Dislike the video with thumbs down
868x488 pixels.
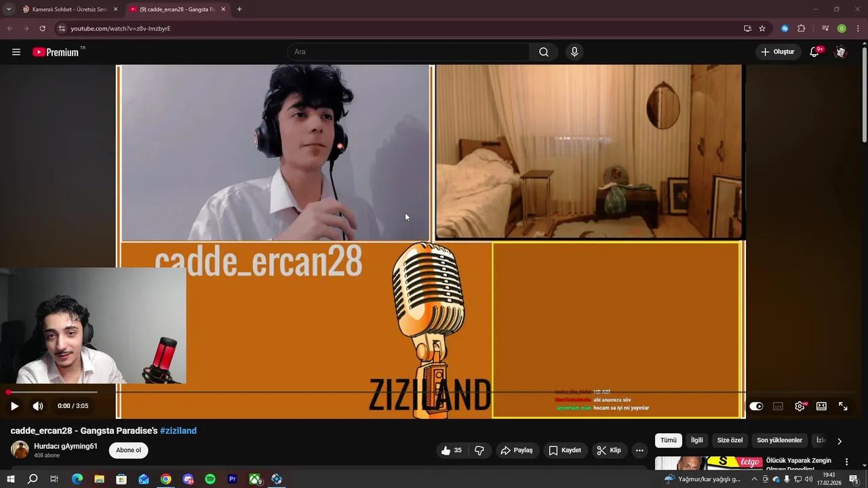click(479, 450)
